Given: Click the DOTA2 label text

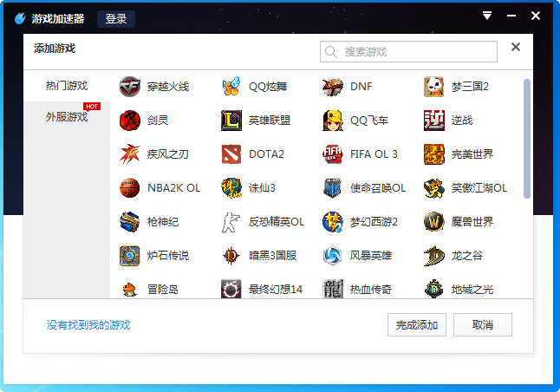Looking at the screenshot, I should coord(266,154).
